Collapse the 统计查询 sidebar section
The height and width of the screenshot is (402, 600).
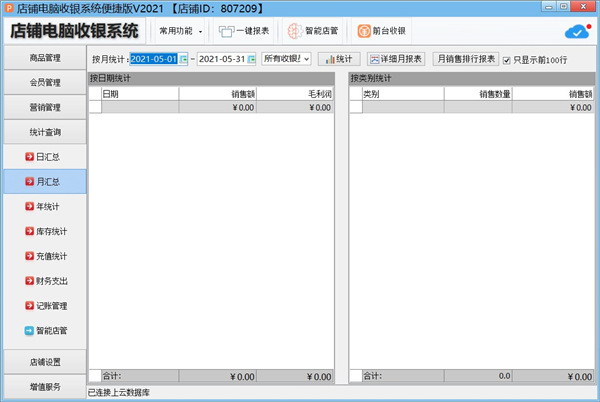coord(45,132)
